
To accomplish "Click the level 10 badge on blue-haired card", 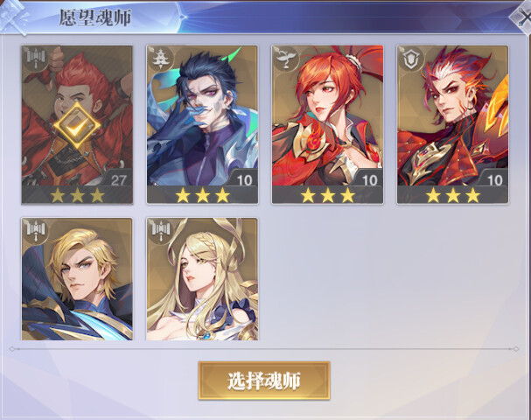I will click(x=244, y=179).
